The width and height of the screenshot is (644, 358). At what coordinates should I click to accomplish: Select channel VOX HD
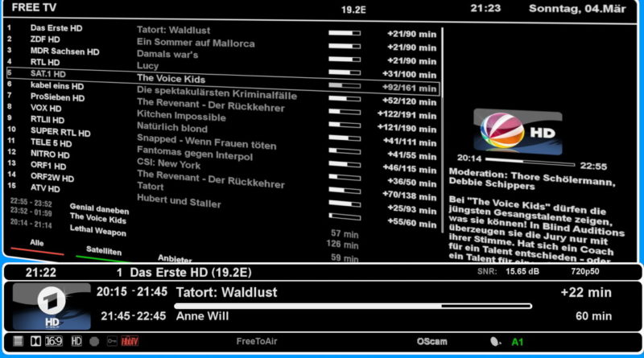click(46, 109)
